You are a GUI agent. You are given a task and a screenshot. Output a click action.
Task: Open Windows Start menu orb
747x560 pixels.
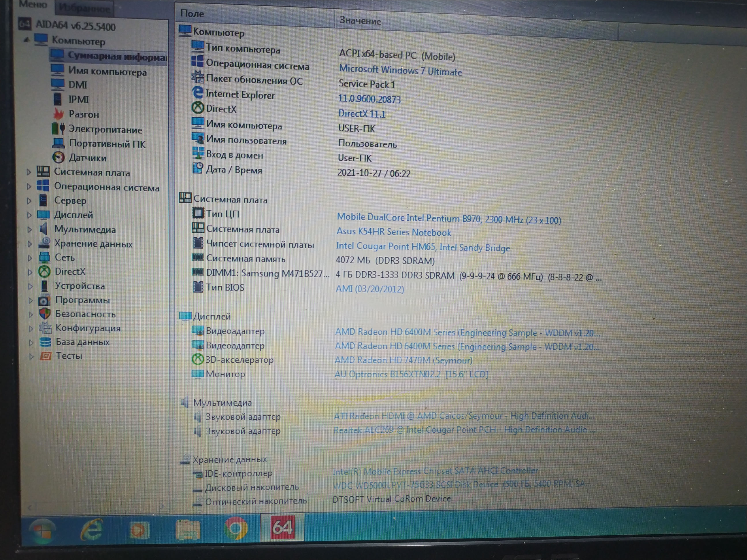[43, 531]
